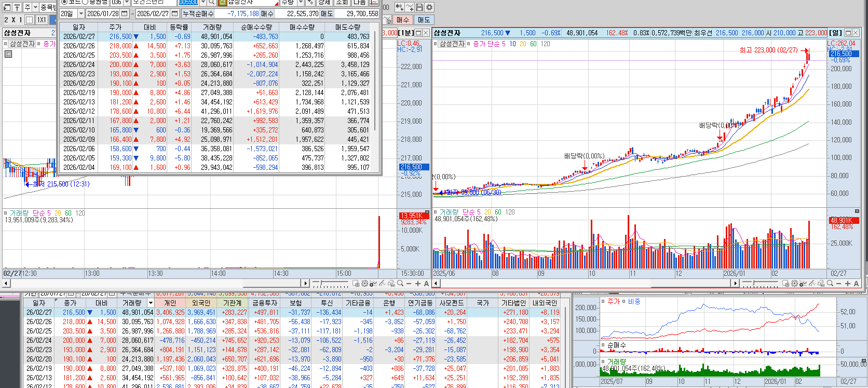
Task: Toggle the 거래량 indicator marker on daily chart
Action: [x=436, y=212]
